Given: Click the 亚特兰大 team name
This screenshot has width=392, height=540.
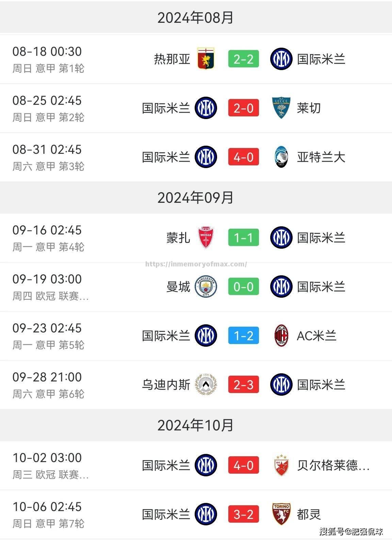Looking at the screenshot, I should (x=321, y=157).
